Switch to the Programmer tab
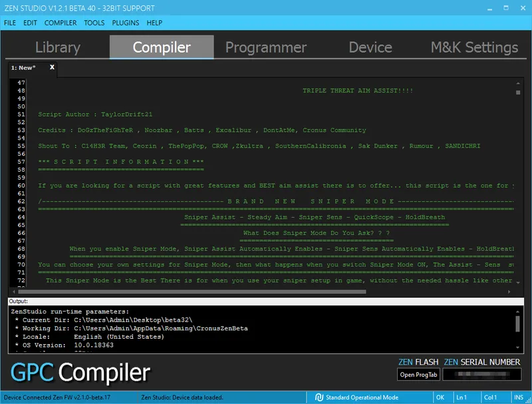The image size is (532, 404). point(265,47)
